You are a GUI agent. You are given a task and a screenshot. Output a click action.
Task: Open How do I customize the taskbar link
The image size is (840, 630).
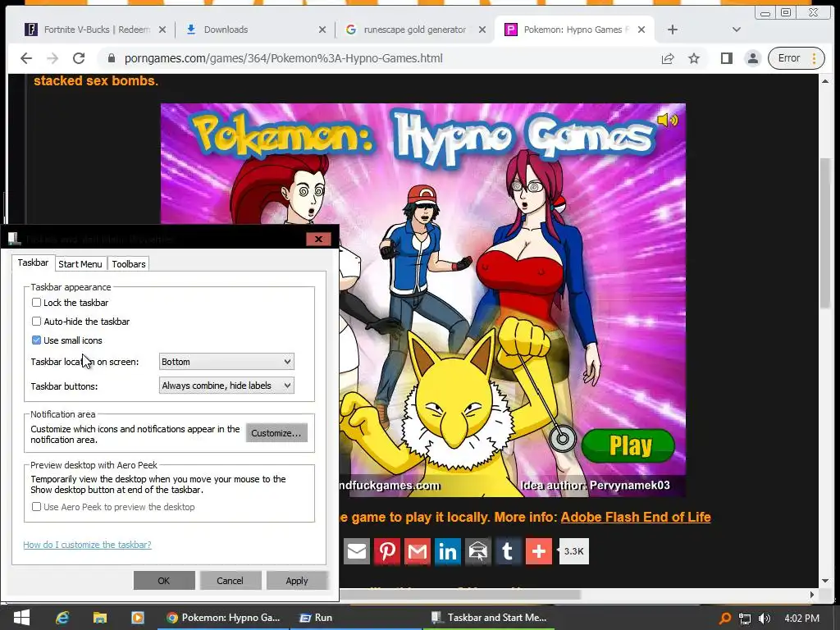(x=87, y=545)
